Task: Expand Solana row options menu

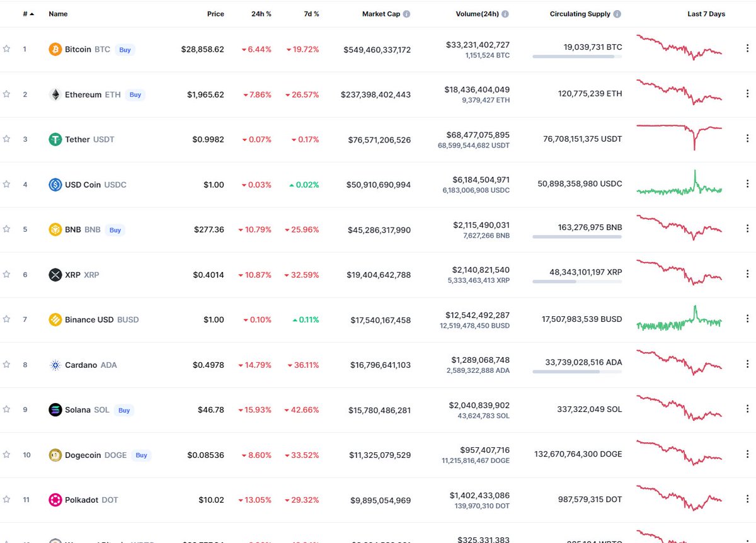Action: click(x=748, y=409)
